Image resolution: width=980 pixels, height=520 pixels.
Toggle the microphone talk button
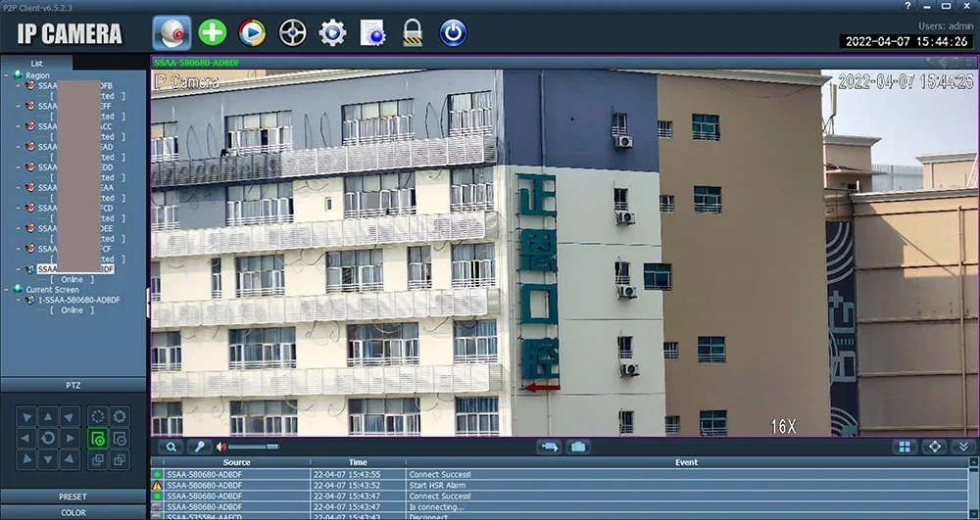pyautogui.click(x=200, y=447)
